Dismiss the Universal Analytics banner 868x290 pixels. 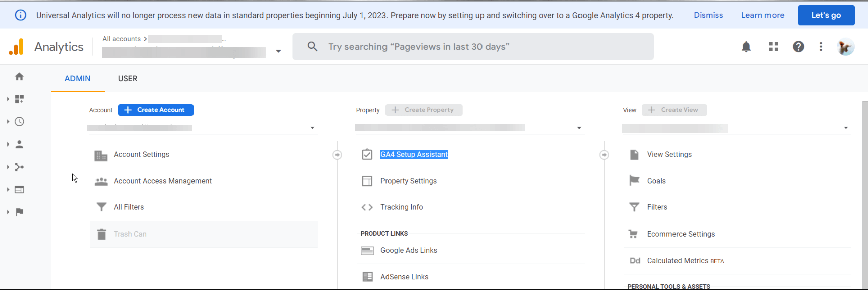click(708, 15)
